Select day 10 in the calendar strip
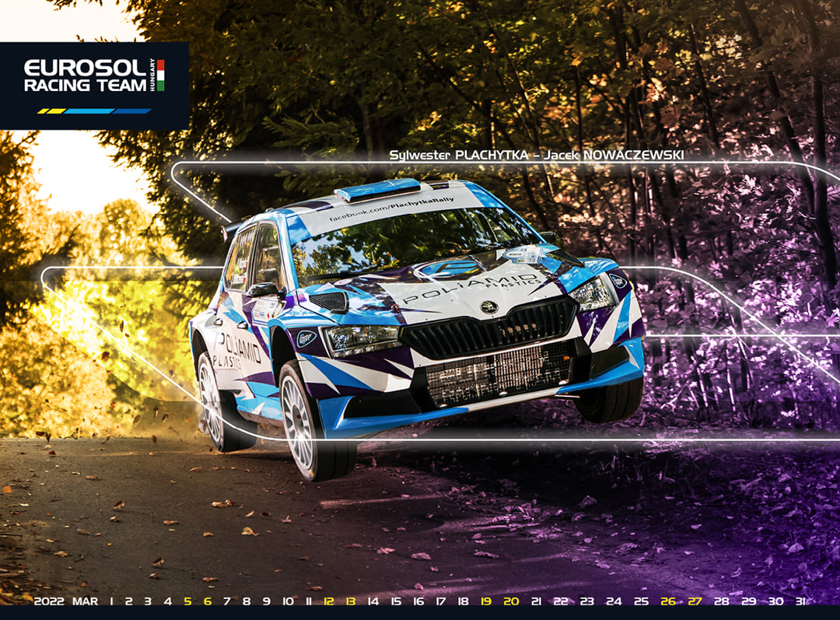840x620 pixels. point(289,601)
